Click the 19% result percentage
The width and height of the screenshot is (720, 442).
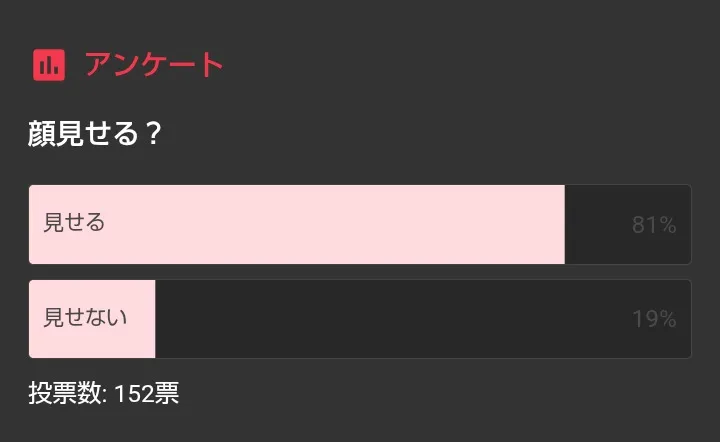click(654, 319)
